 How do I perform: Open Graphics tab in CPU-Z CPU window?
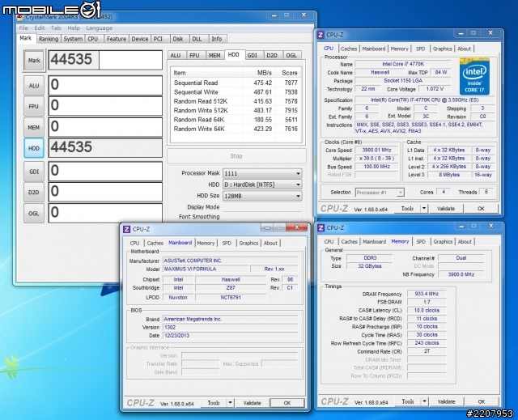(443, 49)
